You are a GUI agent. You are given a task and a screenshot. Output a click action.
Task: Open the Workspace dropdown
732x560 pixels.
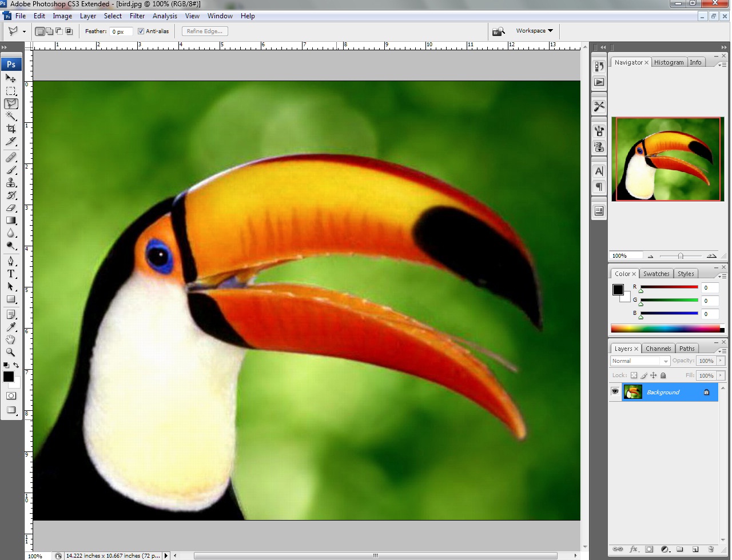tap(534, 31)
